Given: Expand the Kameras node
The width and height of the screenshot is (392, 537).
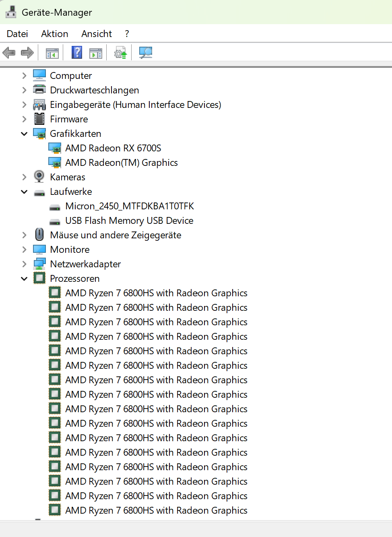Looking at the screenshot, I should (x=24, y=177).
